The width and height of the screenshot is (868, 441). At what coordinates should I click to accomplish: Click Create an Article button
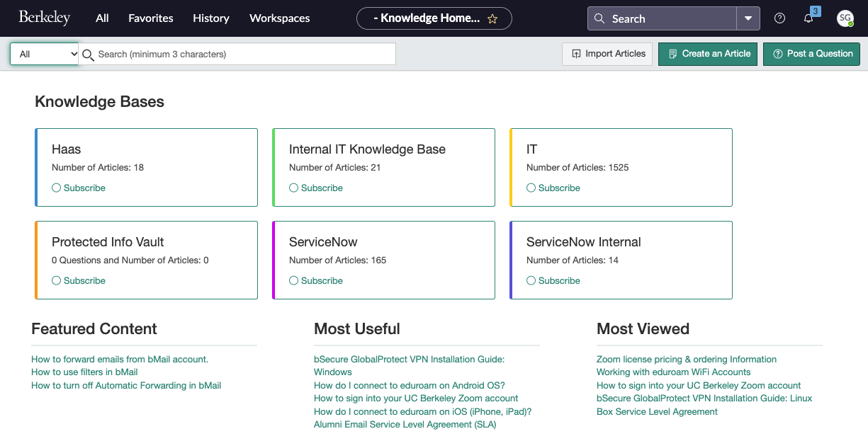(708, 54)
